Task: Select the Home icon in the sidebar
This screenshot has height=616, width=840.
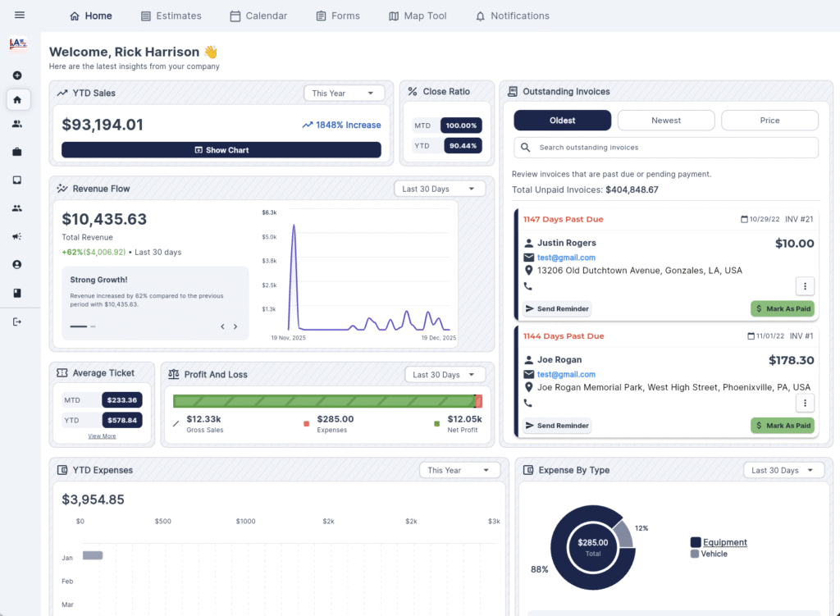Action: [x=18, y=99]
